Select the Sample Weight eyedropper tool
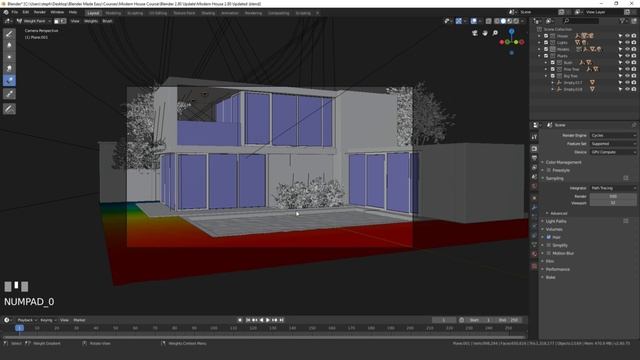640x360 pixels. [x=9, y=94]
